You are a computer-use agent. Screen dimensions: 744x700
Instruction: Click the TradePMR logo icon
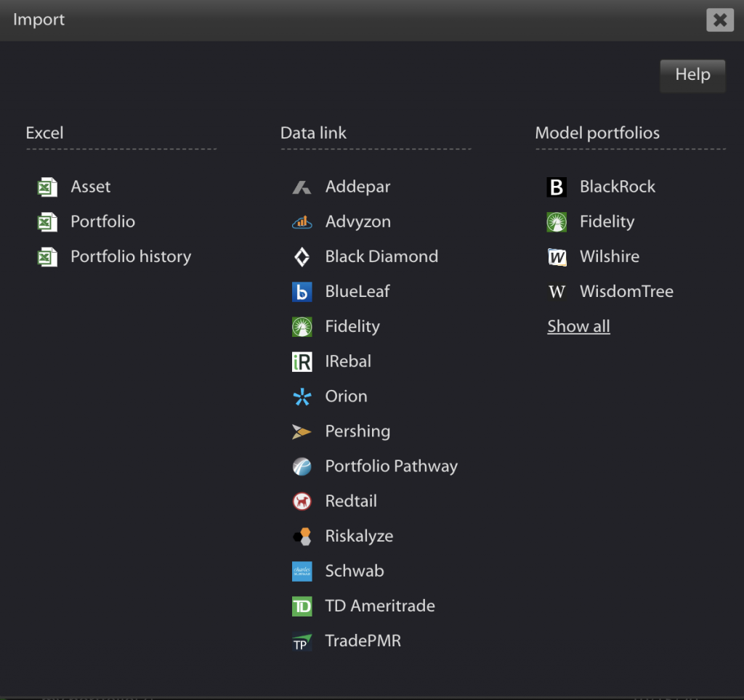pos(302,642)
